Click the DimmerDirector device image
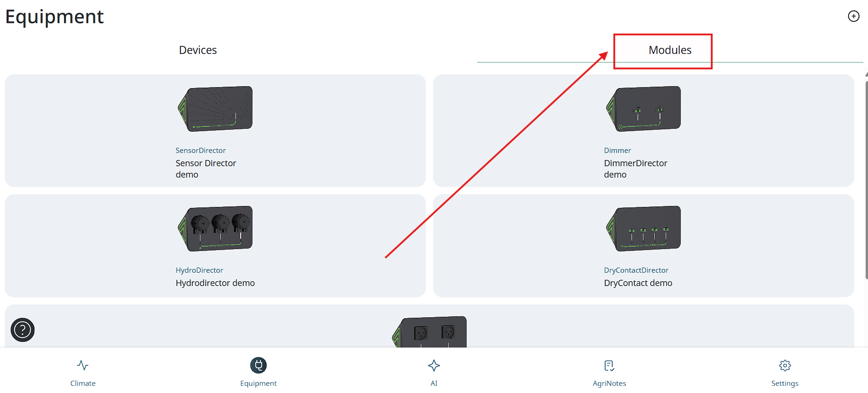The width and height of the screenshot is (868, 393). coord(643,109)
